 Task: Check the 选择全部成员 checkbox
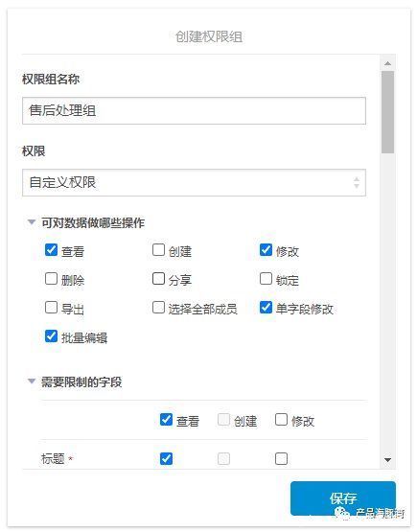[158, 308]
